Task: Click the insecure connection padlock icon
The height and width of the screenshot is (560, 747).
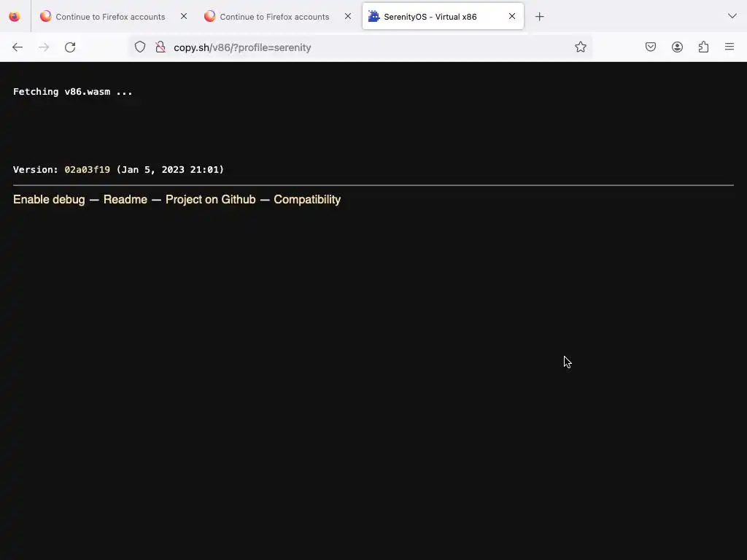Action: click(160, 47)
